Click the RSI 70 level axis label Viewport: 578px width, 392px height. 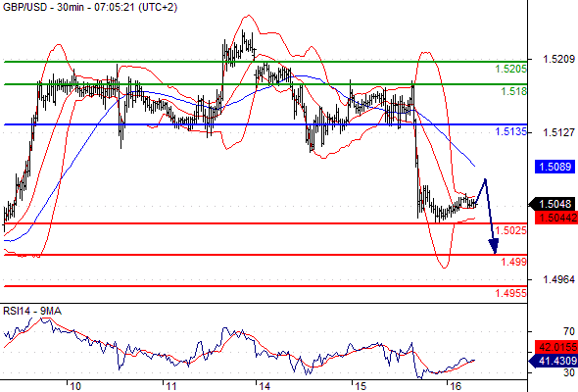click(x=569, y=331)
